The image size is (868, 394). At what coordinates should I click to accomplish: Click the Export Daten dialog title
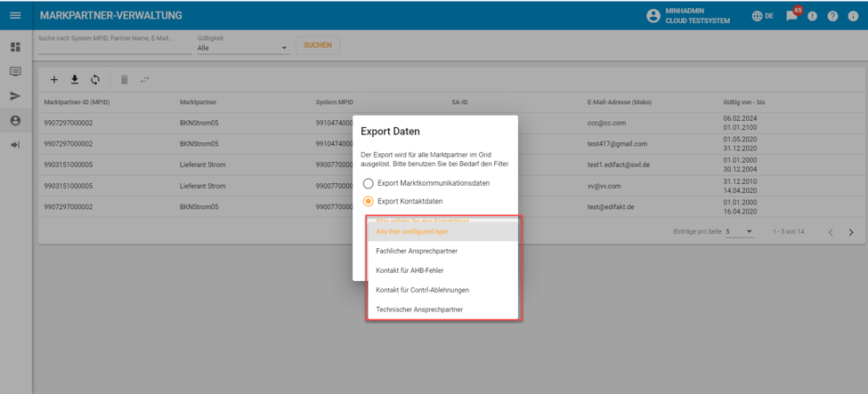pyautogui.click(x=390, y=132)
